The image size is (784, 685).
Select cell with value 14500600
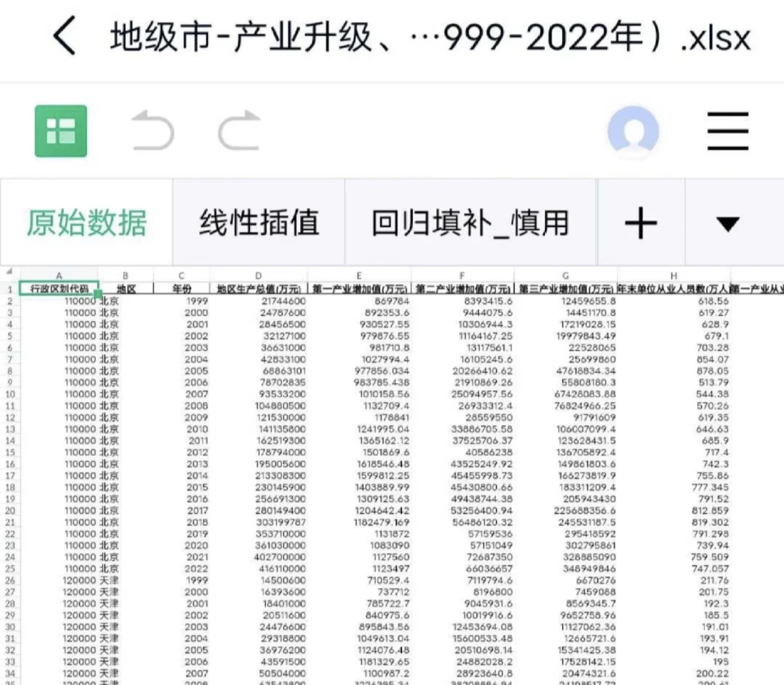coord(258,580)
